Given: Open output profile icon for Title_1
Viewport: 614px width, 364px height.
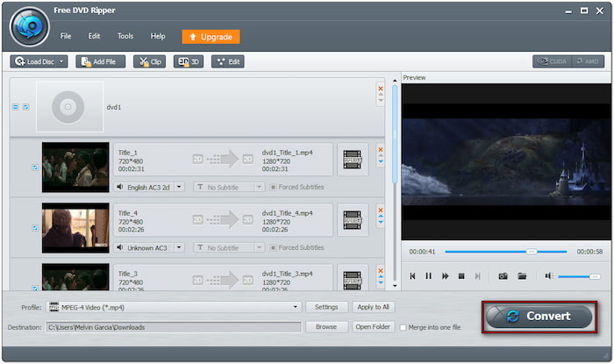Looking at the screenshot, I should click(x=353, y=160).
